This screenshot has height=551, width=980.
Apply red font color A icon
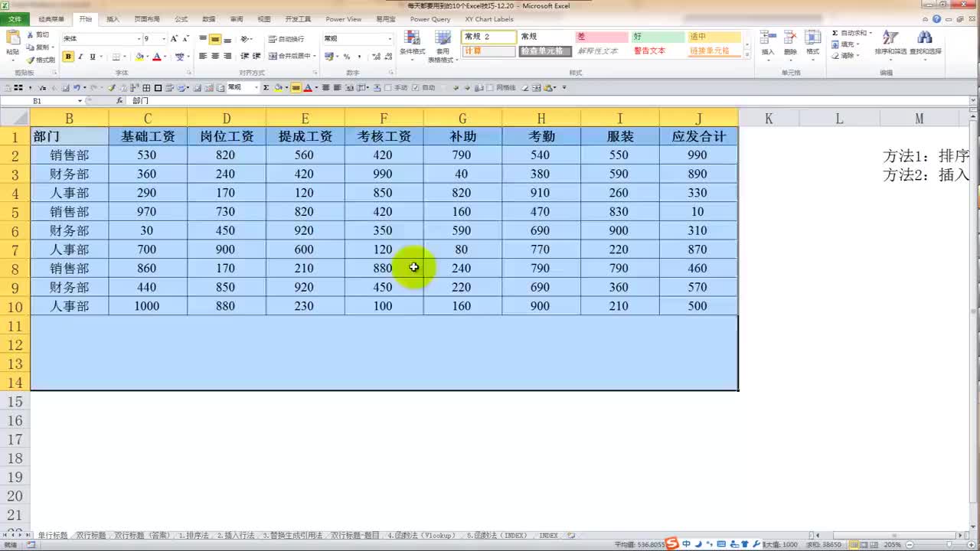pyautogui.click(x=156, y=57)
